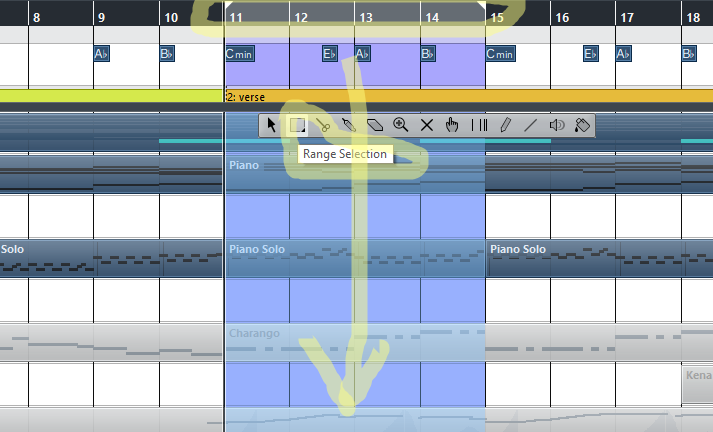Click the Eb chord event at bar 16
Image resolution: width=713 pixels, height=432 pixels.
(591, 54)
